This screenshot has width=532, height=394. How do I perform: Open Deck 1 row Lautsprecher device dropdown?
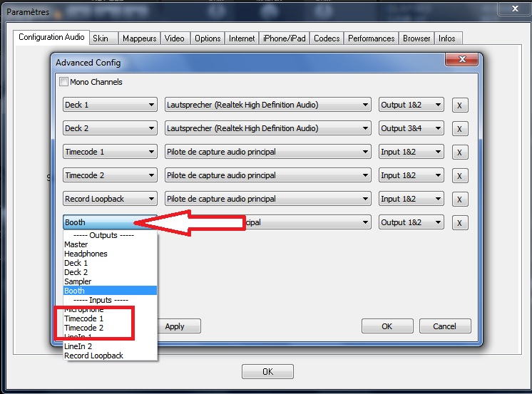pyautogui.click(x=267, y=105)
